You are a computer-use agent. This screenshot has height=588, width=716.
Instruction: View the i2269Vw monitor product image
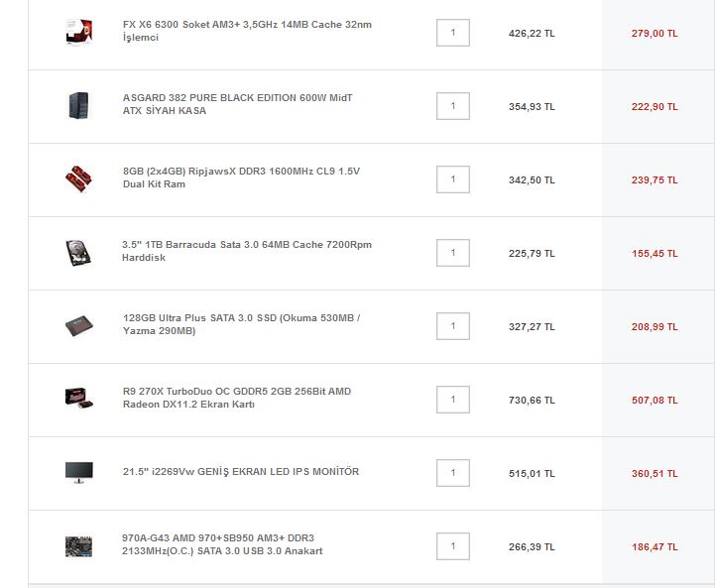tap(79, 473)
